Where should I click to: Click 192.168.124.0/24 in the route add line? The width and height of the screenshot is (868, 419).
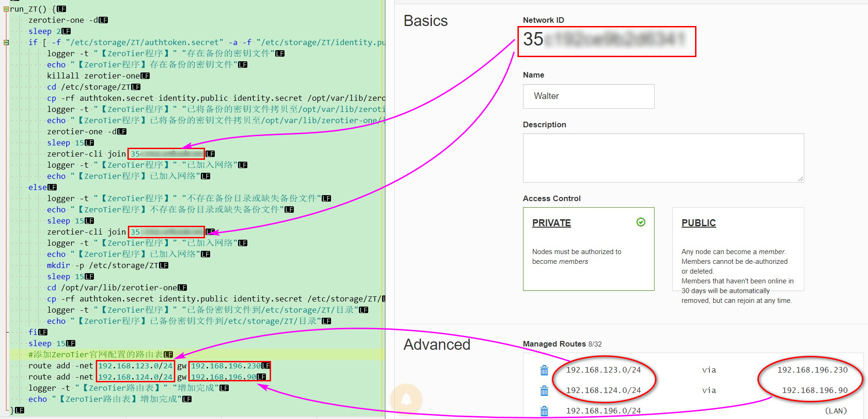click(135, 377)
